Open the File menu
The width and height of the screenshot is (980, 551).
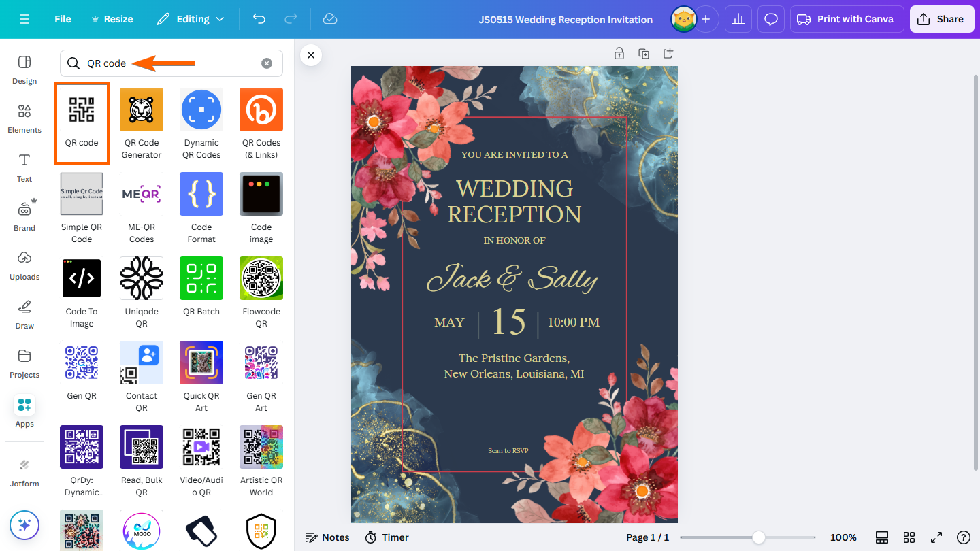(x=63, y=19)
